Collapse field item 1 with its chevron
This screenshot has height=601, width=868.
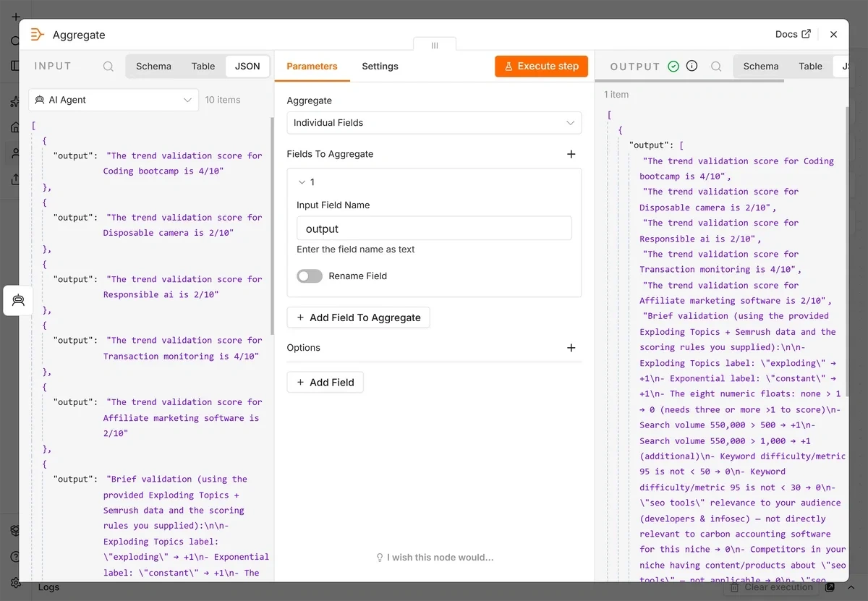[302, 182]
